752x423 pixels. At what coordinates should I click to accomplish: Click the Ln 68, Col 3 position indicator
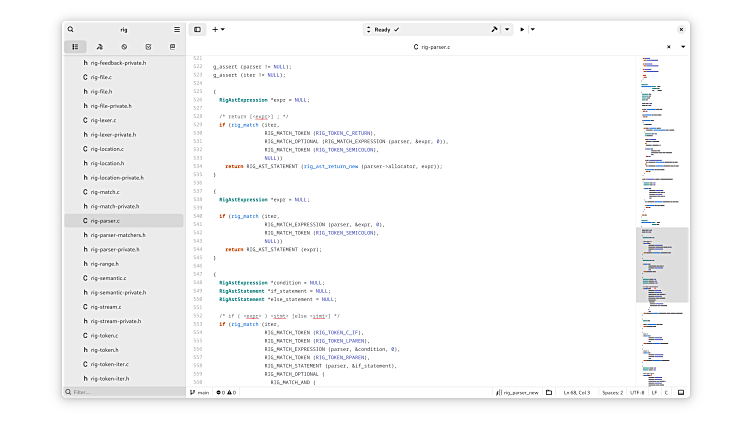577,393
